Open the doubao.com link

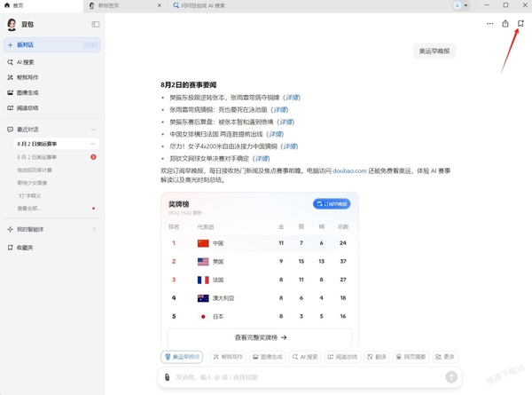349,170
